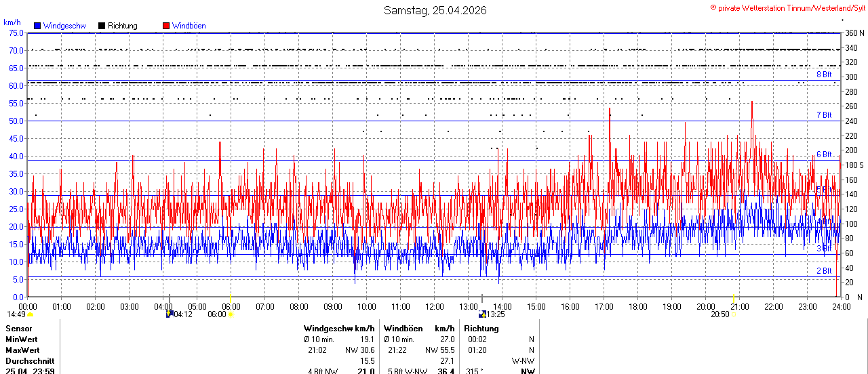Viewport: 868px width, 374px height.
Task: Click the 27.0 min gust value
Action: pos(447,339)
